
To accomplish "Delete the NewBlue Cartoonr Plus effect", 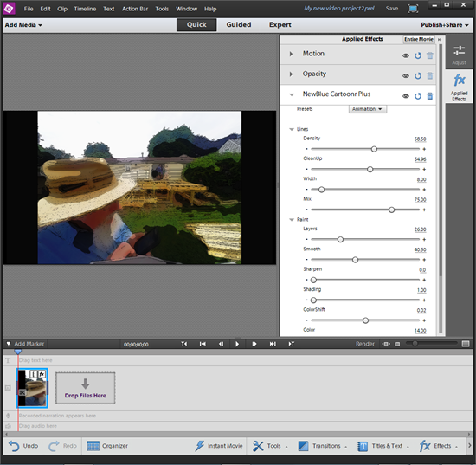I will pyautogui.click(x=430, y=96).
